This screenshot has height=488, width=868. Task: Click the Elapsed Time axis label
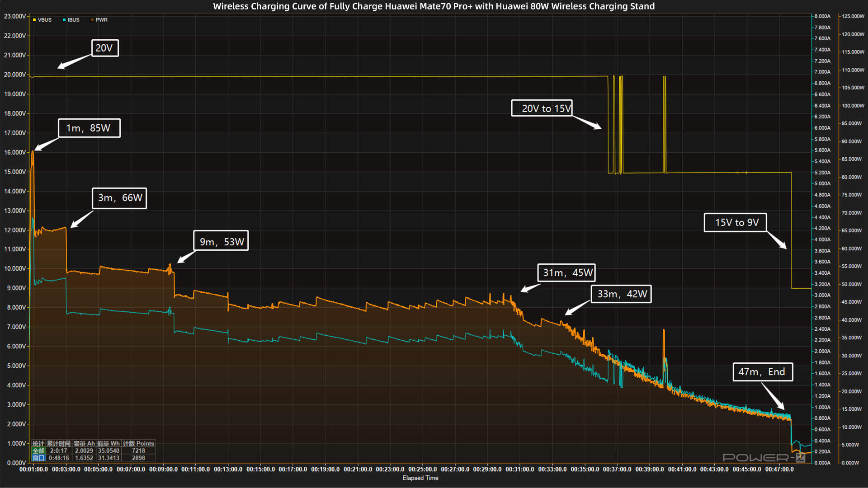pyautogui.click(x=420, y=478)
